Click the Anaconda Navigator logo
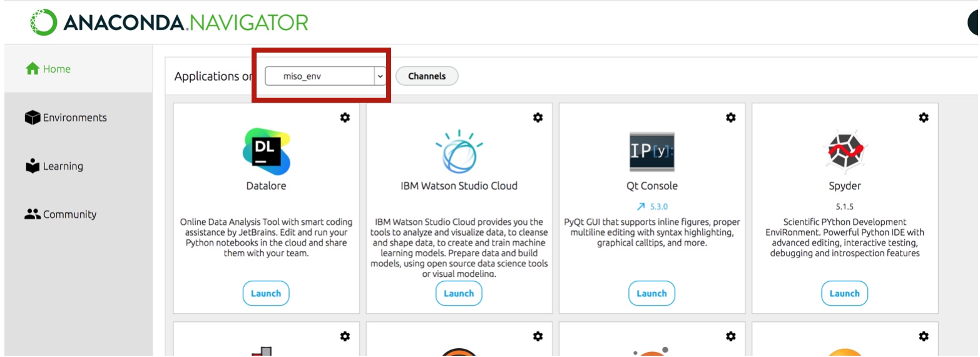This screenshot has height=357, width=980. point(170,23)
